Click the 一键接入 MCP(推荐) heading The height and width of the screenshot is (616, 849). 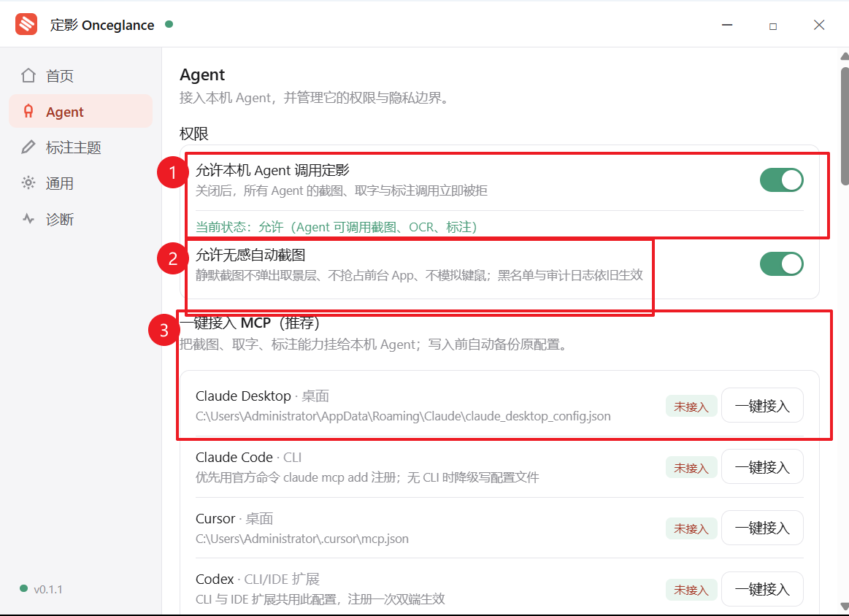pos(250,323)
